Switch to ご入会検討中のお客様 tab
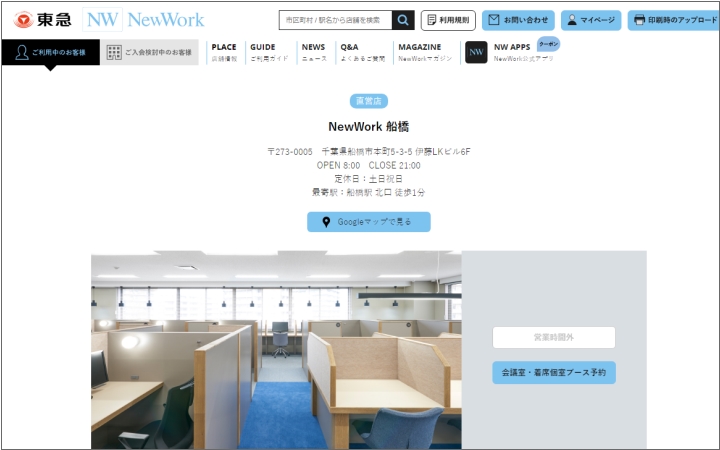Image resolution: width=720 pixels, height=450 pixels. pos(149,52)
